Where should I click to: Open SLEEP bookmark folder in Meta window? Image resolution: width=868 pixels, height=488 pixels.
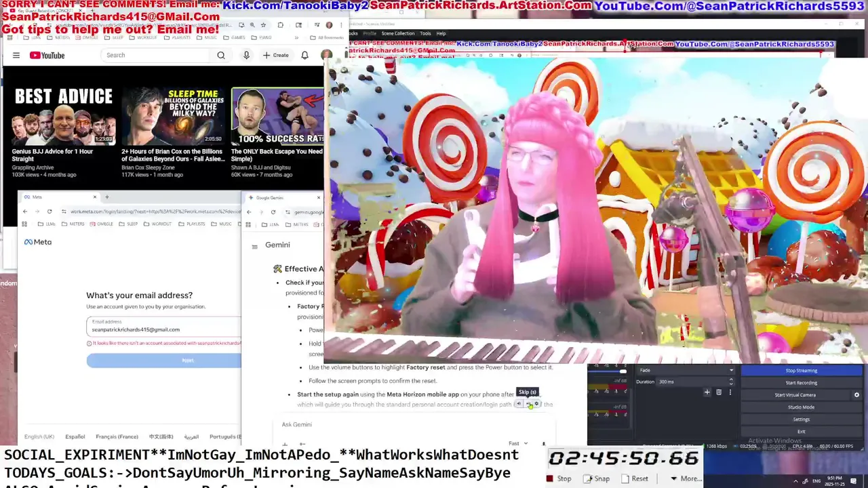pyautogui.click(x=129, y=224)
